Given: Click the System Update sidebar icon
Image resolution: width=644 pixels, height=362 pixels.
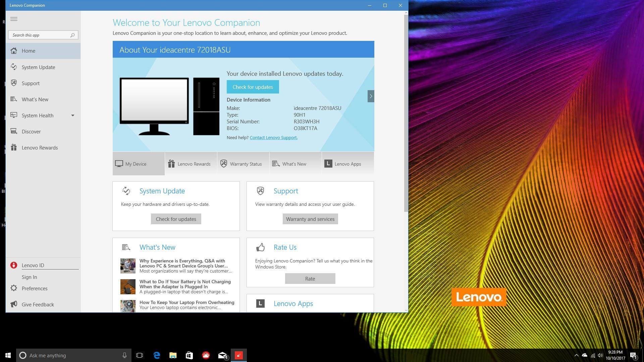Looking at the screenshot, I should click(x=14, y=67).
